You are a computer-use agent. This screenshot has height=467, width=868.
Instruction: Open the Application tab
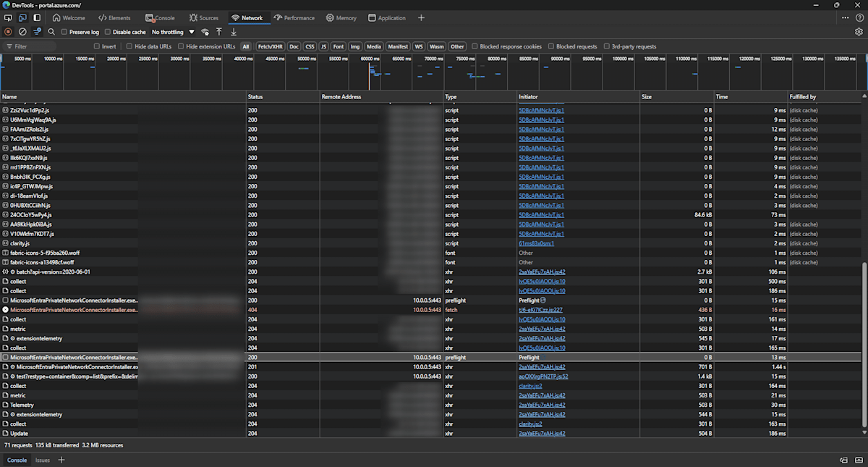[386, 17]
